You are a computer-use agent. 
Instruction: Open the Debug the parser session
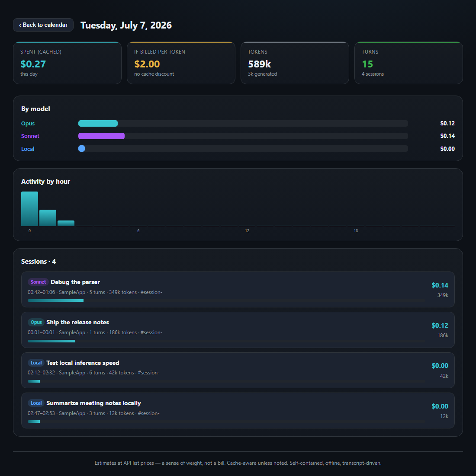tap(238, 289)
